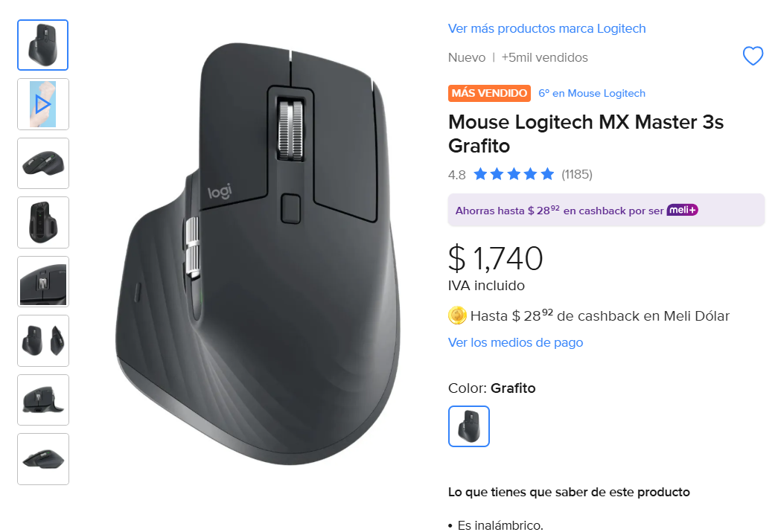This screenshot has width=778, height=532.
Task: Click the meli+ logo badge
Action: 682,210
